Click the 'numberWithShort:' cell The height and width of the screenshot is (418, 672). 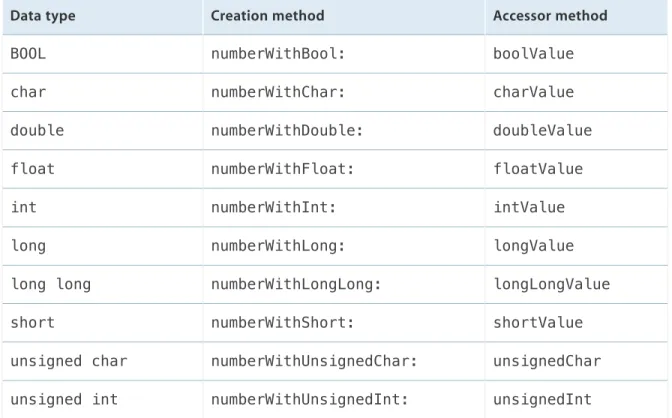(x=344, y=323)
